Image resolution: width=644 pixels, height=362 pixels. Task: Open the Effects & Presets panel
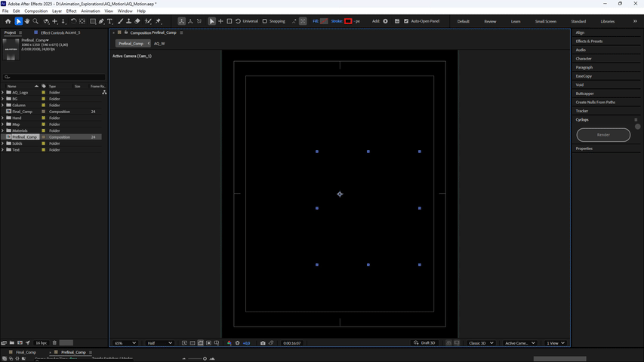point(589,41)
